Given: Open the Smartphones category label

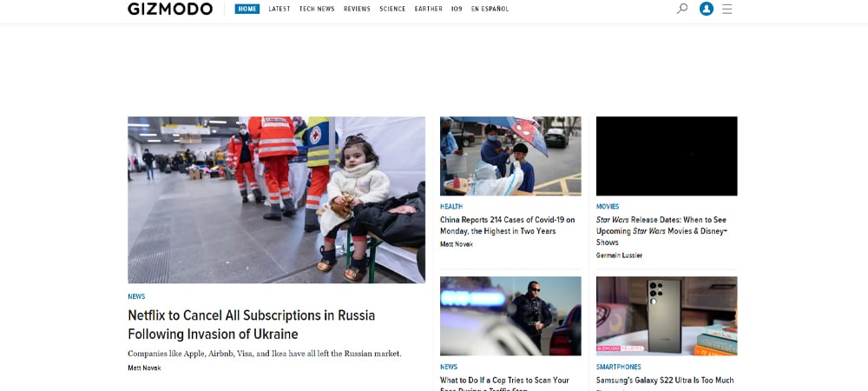Looking at the screenshot, I should [618, 367].
